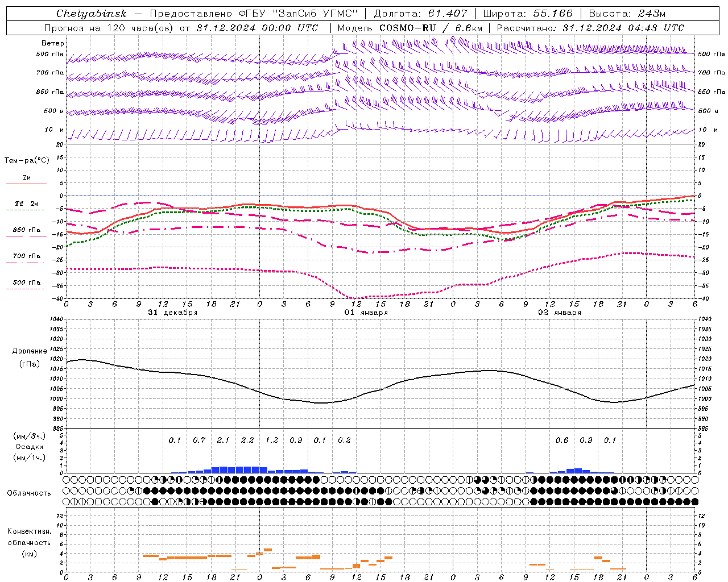Screen dimensions: 728x582
Task: Click the "Td 2м" dew point legend label
Action: coord(26,203)
